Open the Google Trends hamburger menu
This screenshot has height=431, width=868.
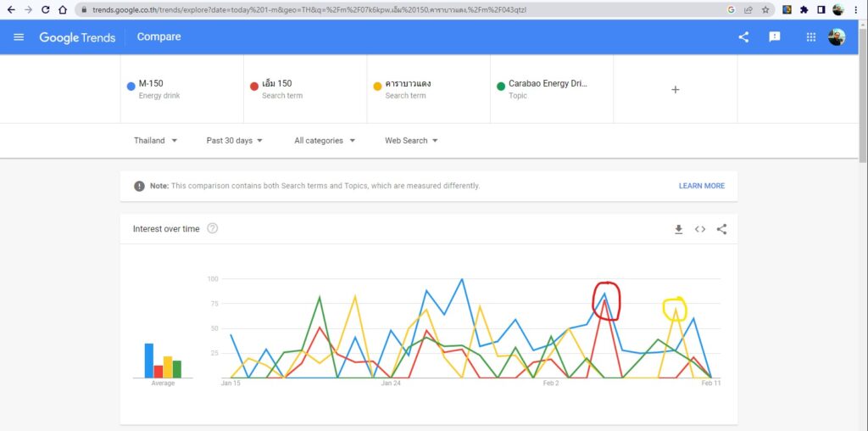pos(19,37)
